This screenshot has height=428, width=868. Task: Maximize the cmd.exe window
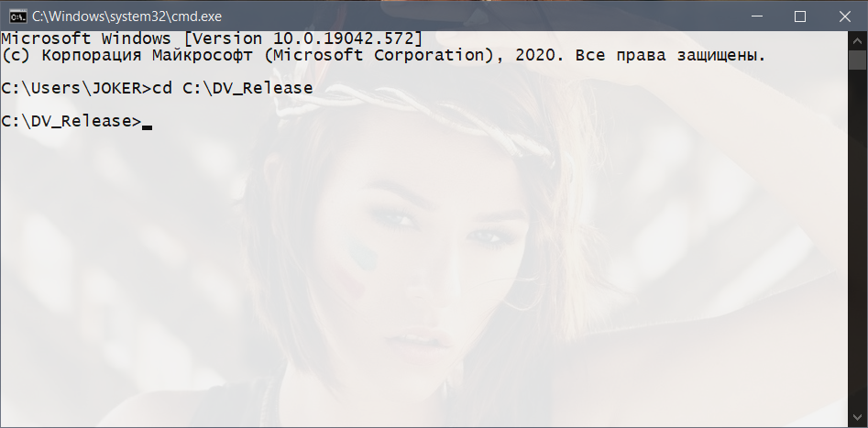click(800, 16)
